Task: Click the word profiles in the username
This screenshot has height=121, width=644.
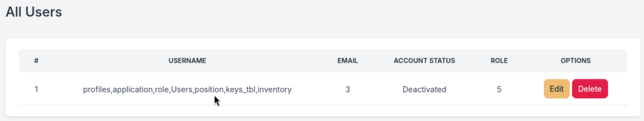Action: [x=97, y=90]
